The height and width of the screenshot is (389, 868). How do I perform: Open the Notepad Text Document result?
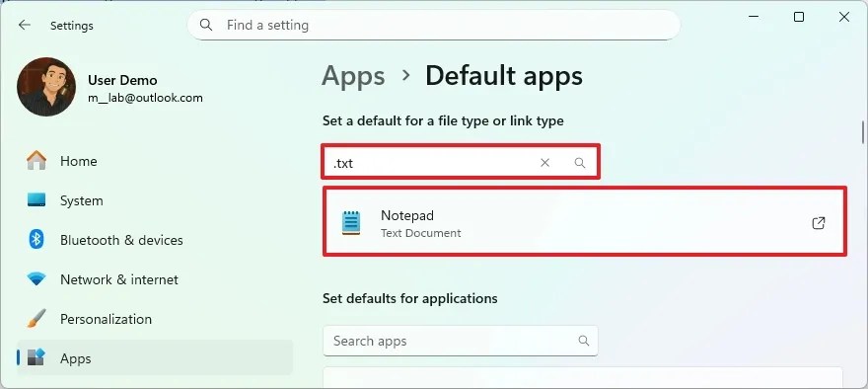[585, 222]
